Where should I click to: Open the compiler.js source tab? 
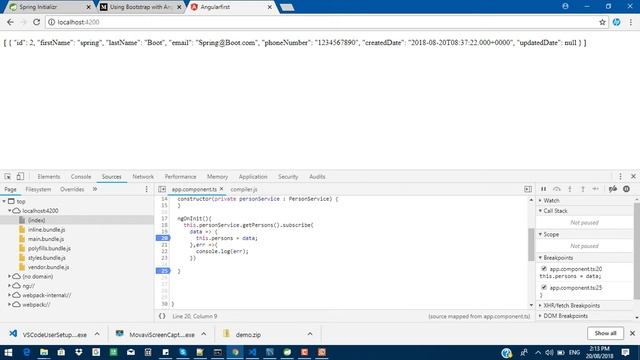point(244,189)
